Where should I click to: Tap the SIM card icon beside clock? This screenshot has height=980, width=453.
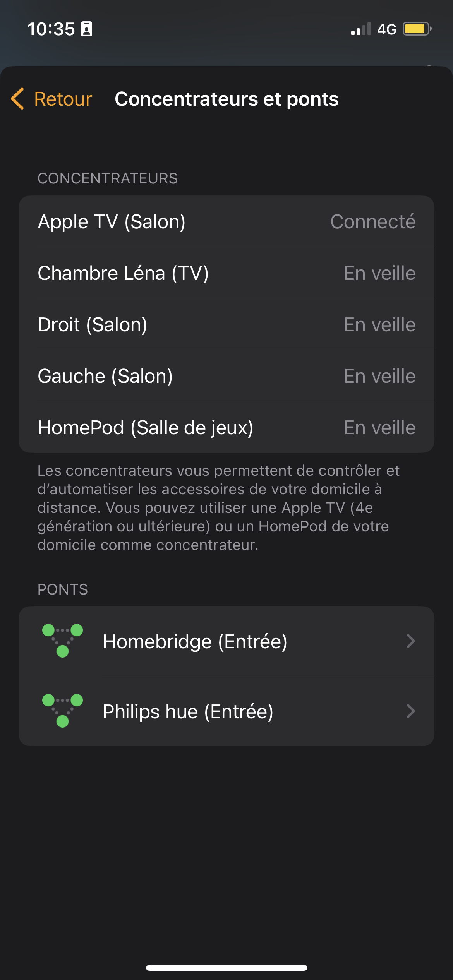click(x=86, y=29)
